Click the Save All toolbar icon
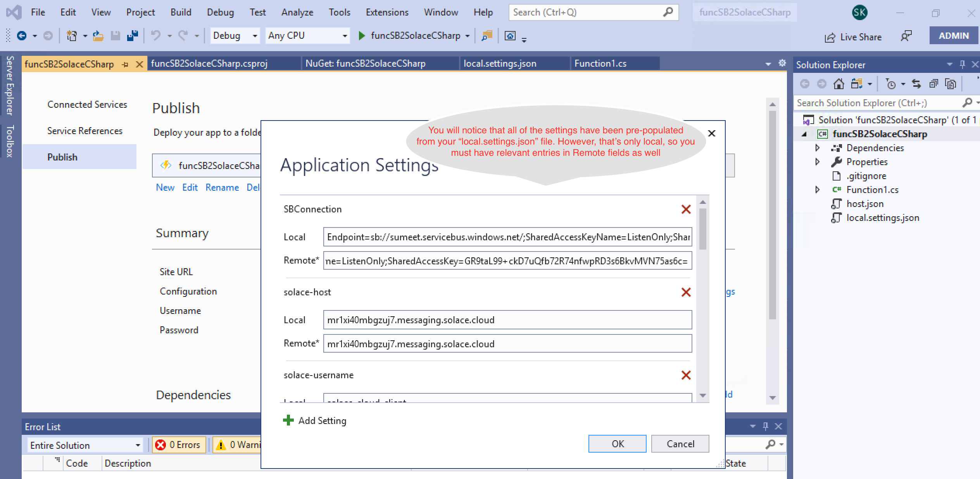Viewport: 980px width, 479px height. click(x=133, y=36)
